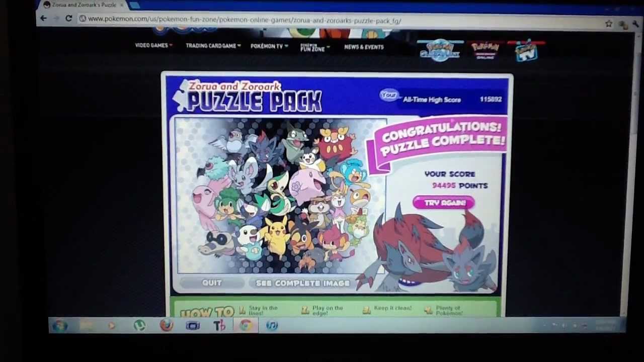The height and width of the screenshot is (362, 644).
Task: Open the Pokémon TV logo icon
Action: click(x=527, y=51)
